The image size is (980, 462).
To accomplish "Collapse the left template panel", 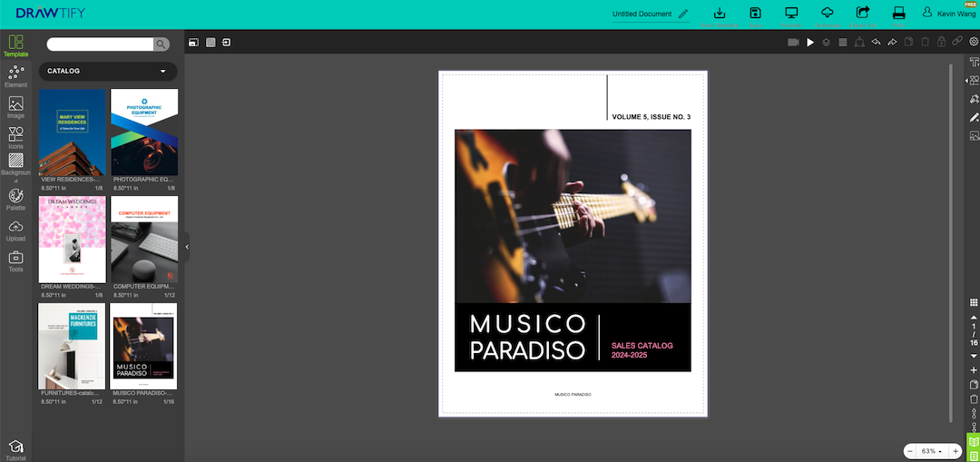I will click(187, 247).
